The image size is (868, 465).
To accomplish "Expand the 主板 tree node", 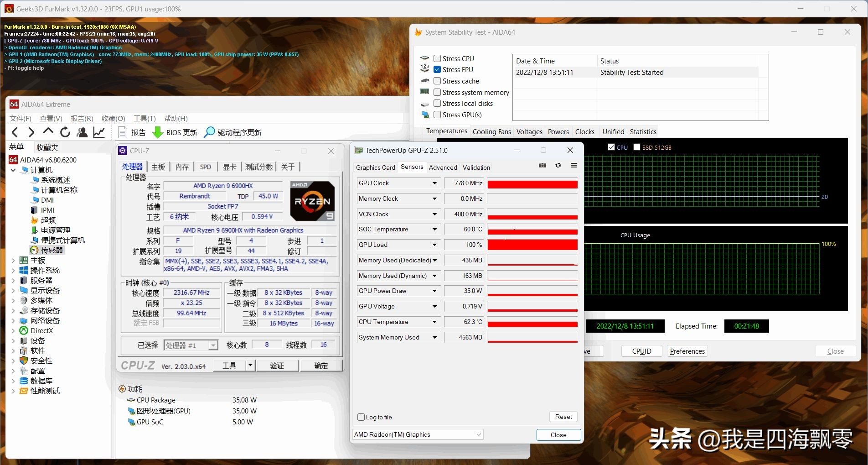I will [x=13, y=261].
